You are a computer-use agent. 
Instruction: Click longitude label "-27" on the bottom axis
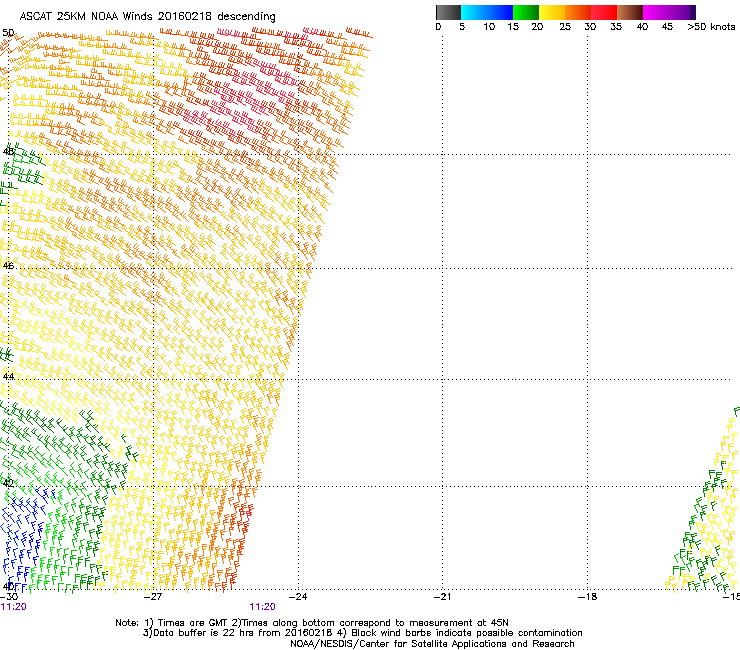(x=153, y=597)
